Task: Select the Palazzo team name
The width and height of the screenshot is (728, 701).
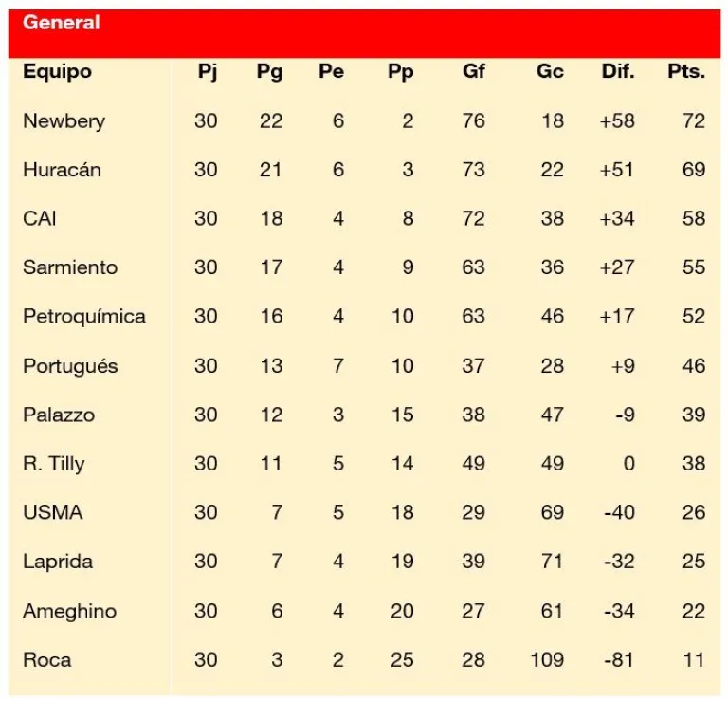Action: [59, 415]
